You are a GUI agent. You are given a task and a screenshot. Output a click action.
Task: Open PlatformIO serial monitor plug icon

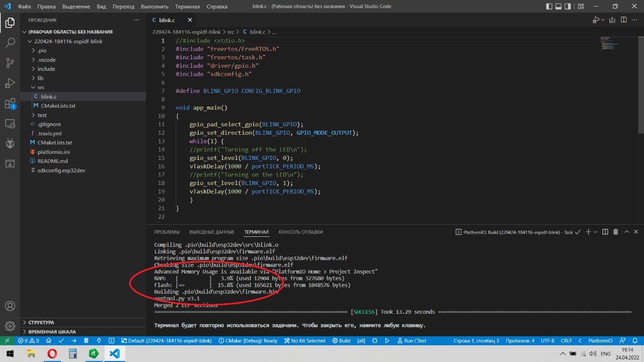coord(99,340)
